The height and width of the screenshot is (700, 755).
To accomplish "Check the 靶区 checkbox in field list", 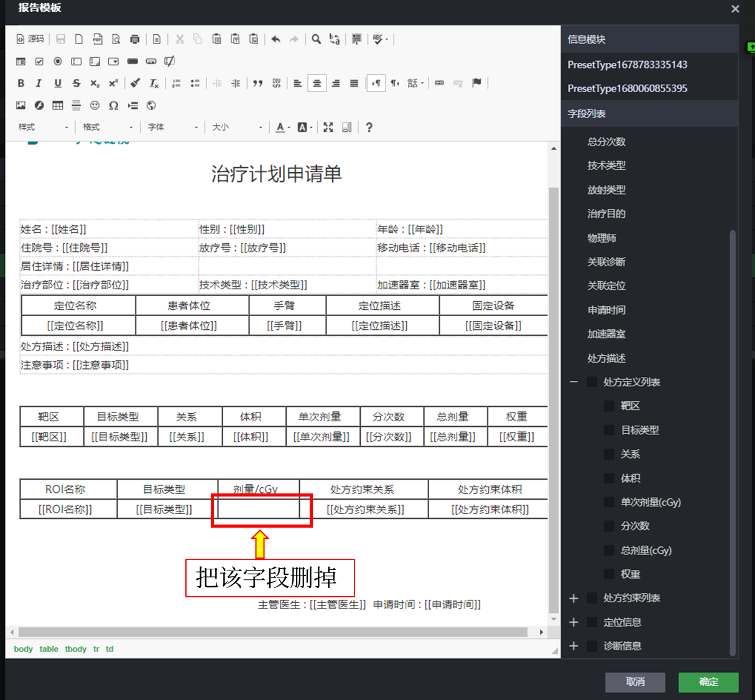I will (609, 406).
